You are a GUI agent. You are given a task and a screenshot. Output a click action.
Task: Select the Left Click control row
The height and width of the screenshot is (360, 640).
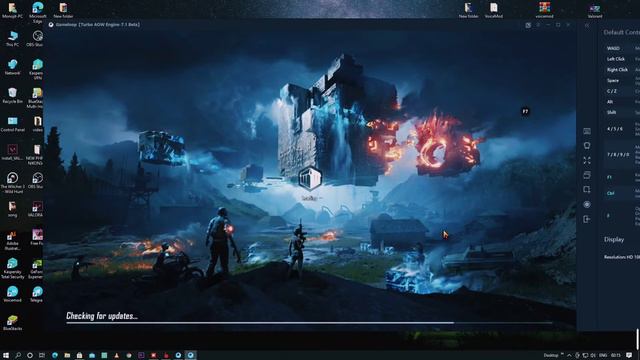(622, 59)
